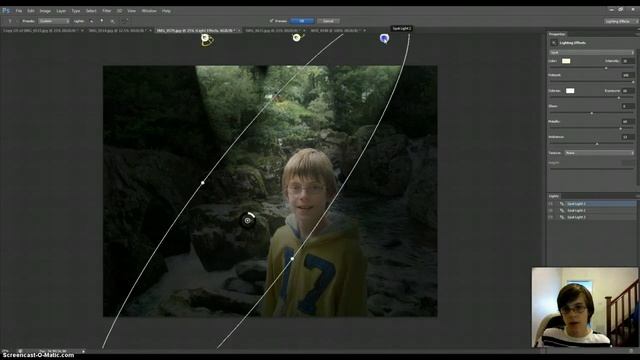Screen dimensions: 640x360
Task: Click spot light icon of highlighted light row
Action: click(x=562, y=204)
